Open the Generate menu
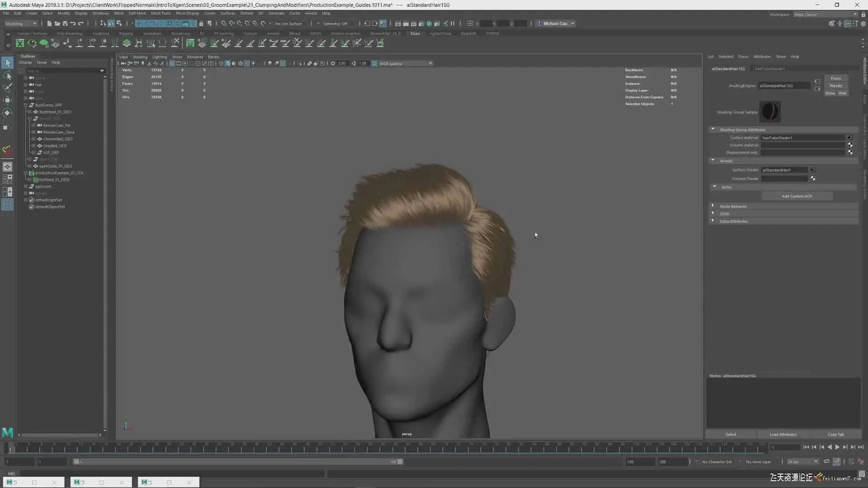Viewport: 868px width, 488px height. click(276, 13)
